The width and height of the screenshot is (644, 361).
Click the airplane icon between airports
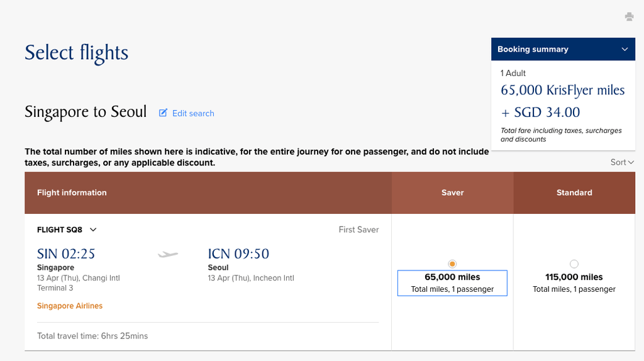point(168,255)
